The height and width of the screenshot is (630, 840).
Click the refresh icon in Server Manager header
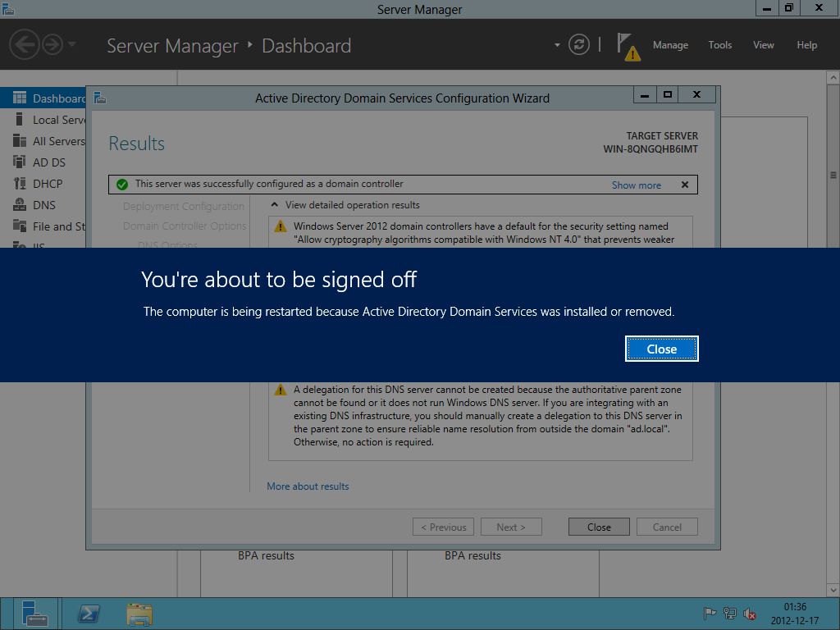pos(578,44)
